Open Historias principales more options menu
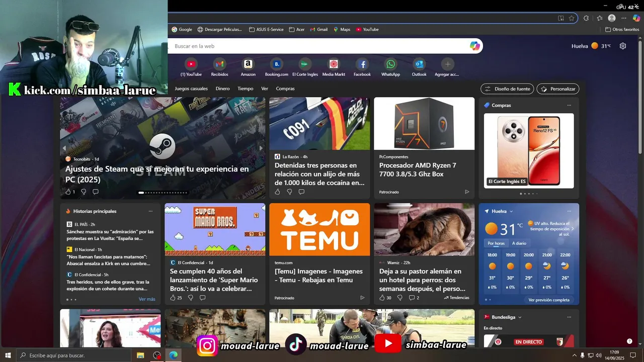Image resolution: width=644 pixels, height=362 pixels. tap(150, 211)
